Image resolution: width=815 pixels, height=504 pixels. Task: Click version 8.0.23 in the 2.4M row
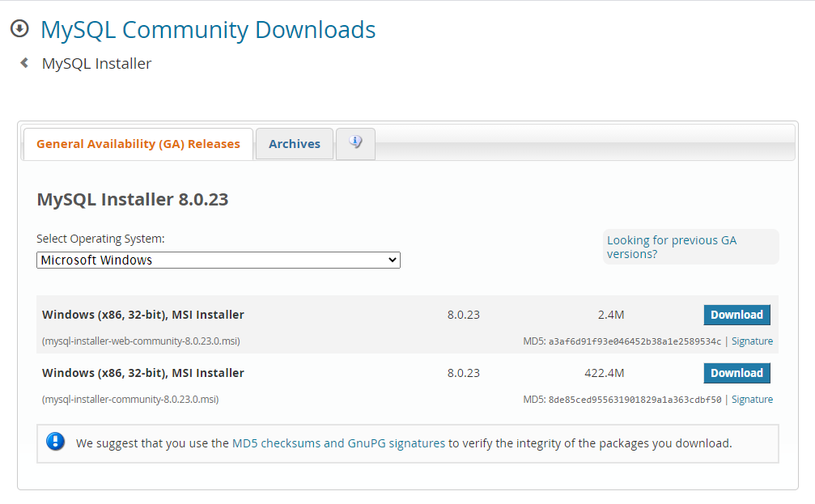pyautogui.click(x=464, y=315)
